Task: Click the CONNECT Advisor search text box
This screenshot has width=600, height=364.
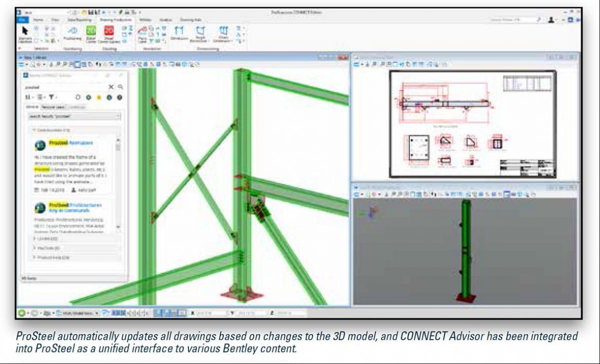Action: point(65,87)
